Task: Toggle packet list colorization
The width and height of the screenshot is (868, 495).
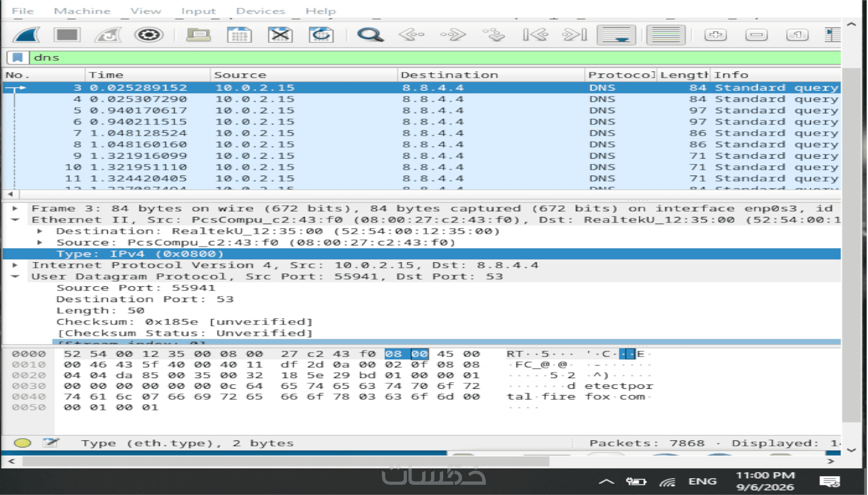Action: (x=666, y=35)
